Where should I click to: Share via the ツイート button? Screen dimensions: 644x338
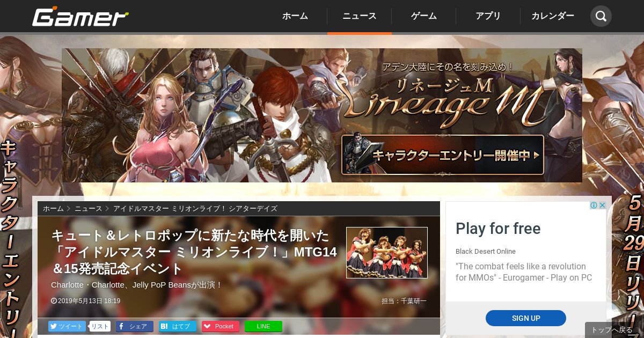coord(67,326)
